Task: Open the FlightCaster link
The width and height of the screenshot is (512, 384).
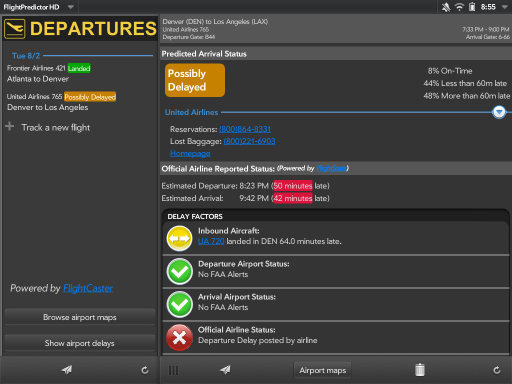Action: point(88,288)
